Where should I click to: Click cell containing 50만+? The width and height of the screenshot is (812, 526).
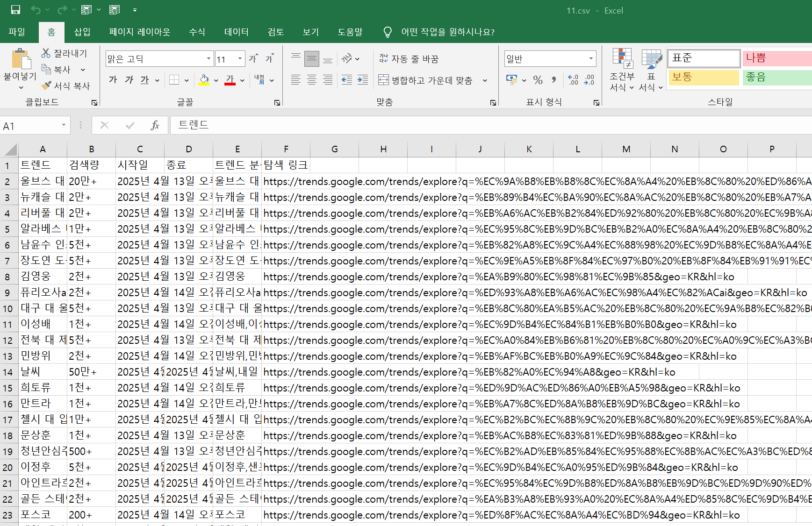coord(92,372)
